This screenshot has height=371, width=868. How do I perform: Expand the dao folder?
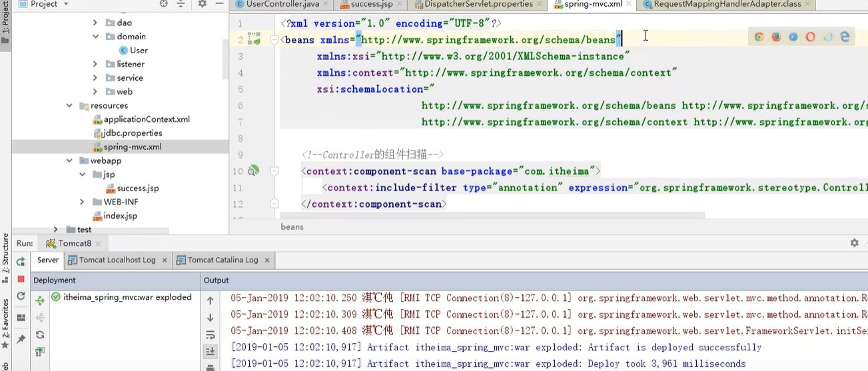(95, 23)
